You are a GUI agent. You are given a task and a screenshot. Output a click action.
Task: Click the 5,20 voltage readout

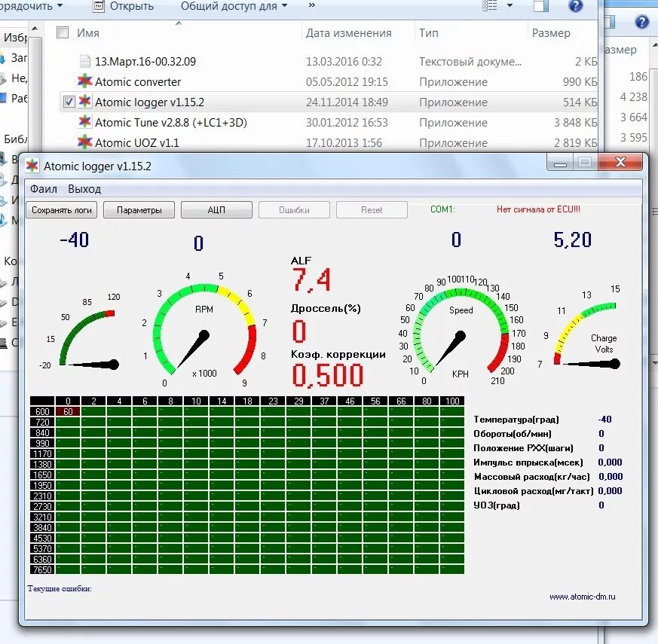coord(572,240)
